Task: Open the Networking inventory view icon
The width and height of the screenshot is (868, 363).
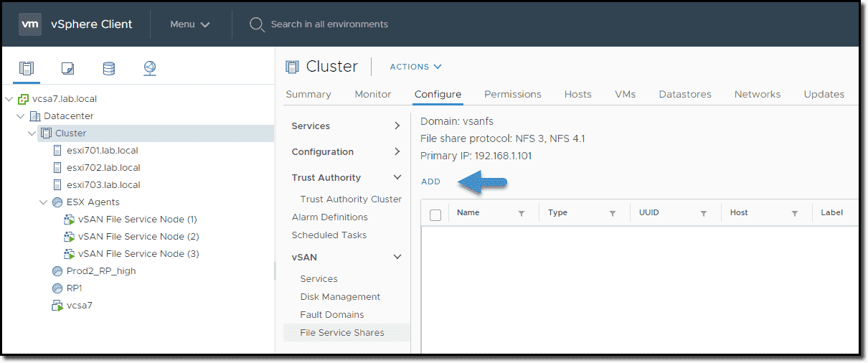Action: [x=149, y=68]
